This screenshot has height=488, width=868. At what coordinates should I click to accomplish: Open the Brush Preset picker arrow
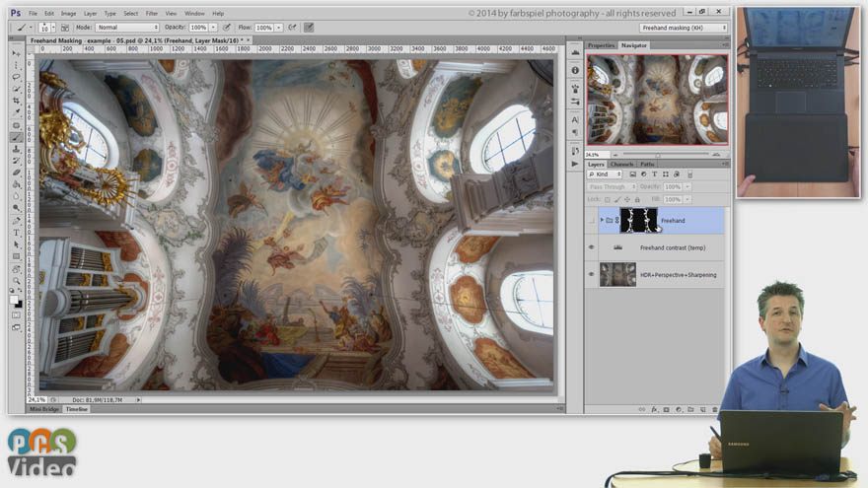tap(53, 28)
